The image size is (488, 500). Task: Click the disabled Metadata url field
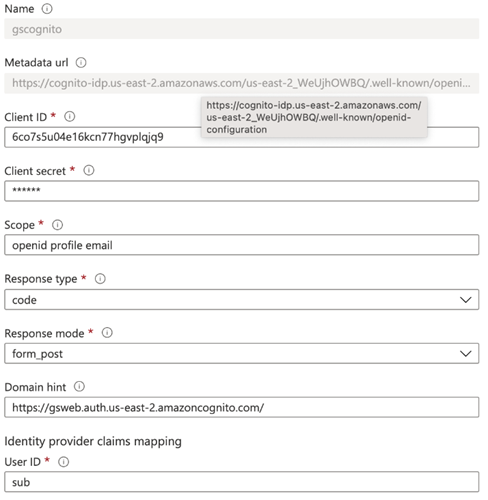242,83
